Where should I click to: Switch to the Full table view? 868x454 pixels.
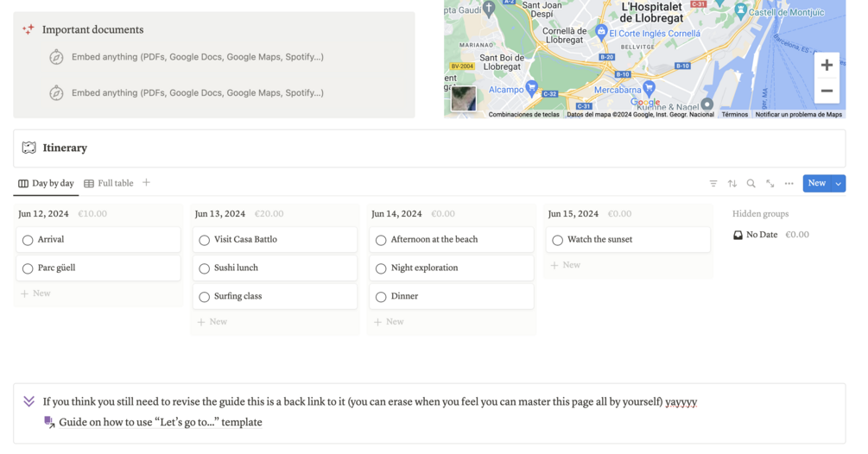click(x=109, y=184)
